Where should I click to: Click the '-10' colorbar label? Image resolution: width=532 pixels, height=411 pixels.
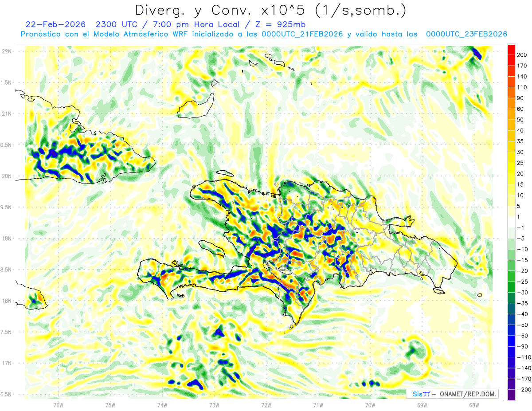coord(523,249)
